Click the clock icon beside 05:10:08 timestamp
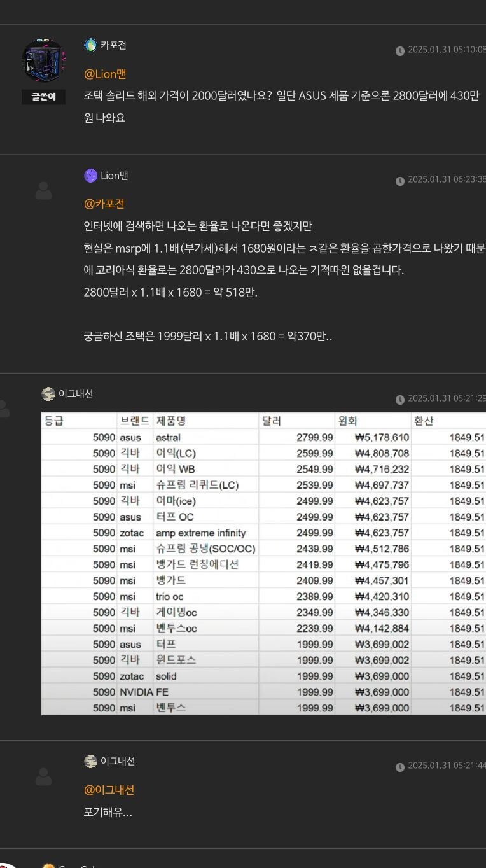The width and height of the screenshot is (486, 868). pyautogui.click(x=400, y=51)
